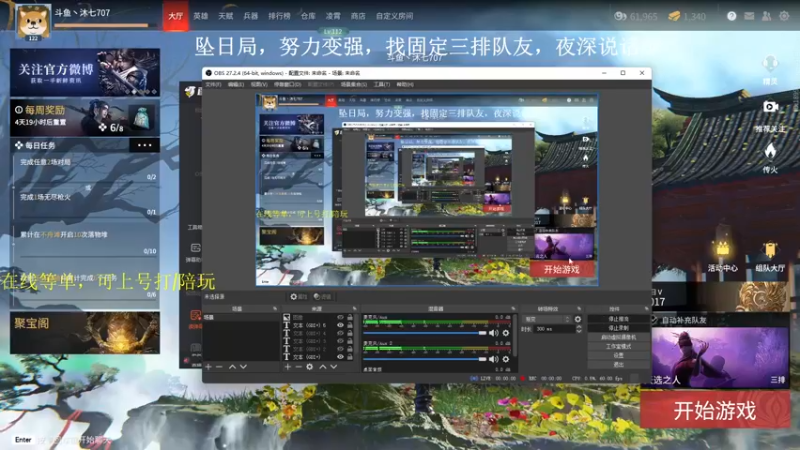
Task: Pop out the OBS scenes dock icon
Action: coord(275,309)
